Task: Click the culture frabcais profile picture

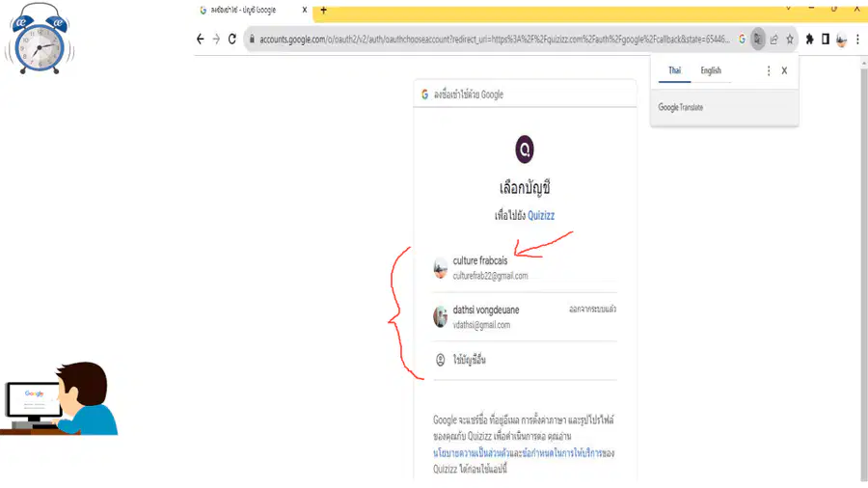Action: [441, 268]
